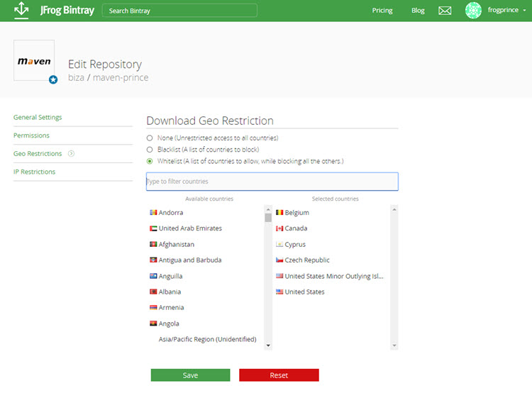532x393 pixels.
Task: Select Andorra in available countries
Action: click(171, 213)
